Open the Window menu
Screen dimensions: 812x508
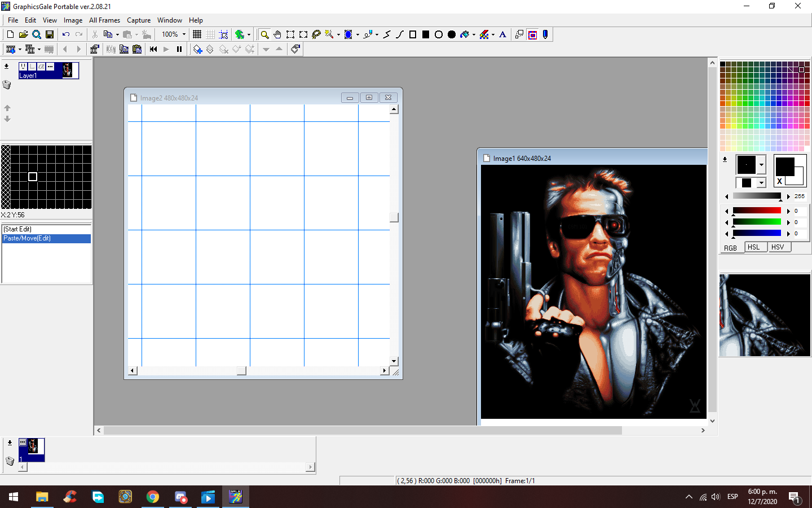click(169, 20)
